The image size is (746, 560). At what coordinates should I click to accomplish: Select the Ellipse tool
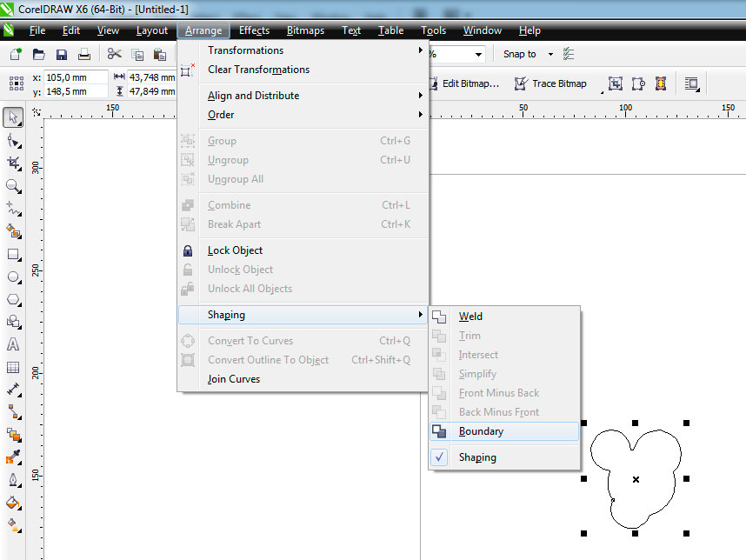(13, 277)
